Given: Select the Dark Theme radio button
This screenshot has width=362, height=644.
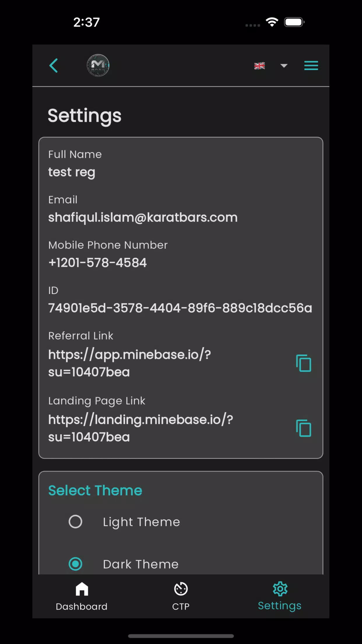Looking at the screenshot, I should [75, 564].
